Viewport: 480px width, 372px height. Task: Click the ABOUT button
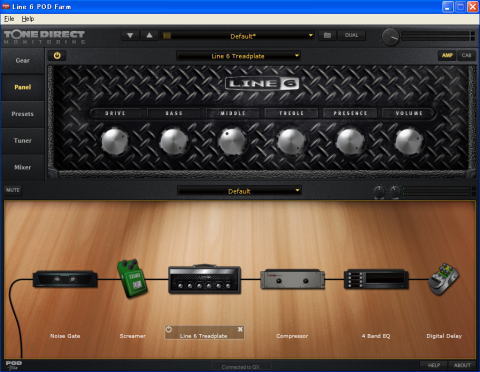[x=462, y=365]
